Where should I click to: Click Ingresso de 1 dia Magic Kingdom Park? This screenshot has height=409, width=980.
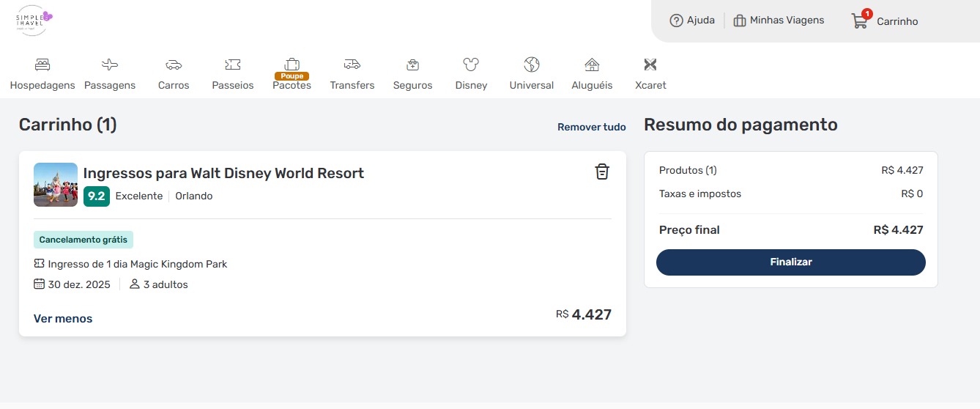tap(138, 264)
